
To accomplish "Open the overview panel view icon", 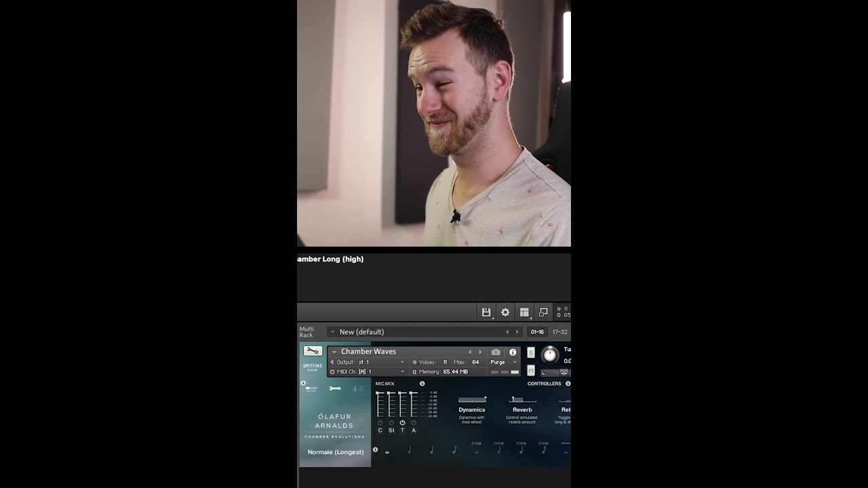I will [x=311, y=388].
